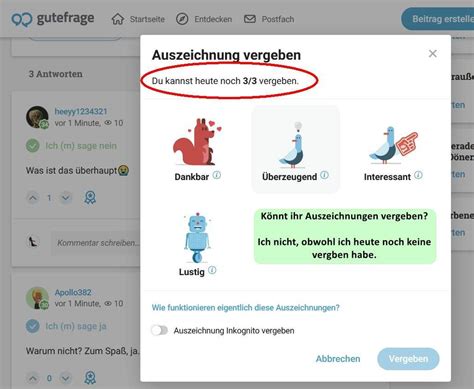Image resolution: width=474 pixels, height=389 pixels.
Task: Select the Dankbar squirrel award
Action: tap(197, 149)
